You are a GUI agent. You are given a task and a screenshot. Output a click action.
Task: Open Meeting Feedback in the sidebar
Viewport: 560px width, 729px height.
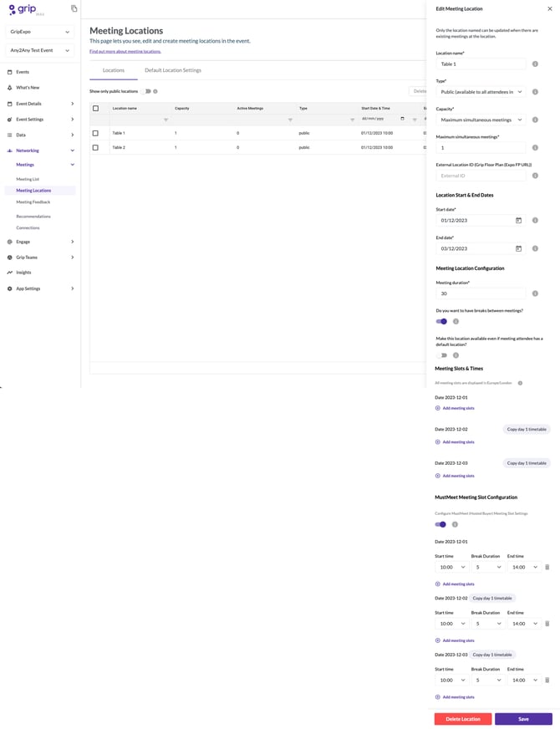pos(33,201)
